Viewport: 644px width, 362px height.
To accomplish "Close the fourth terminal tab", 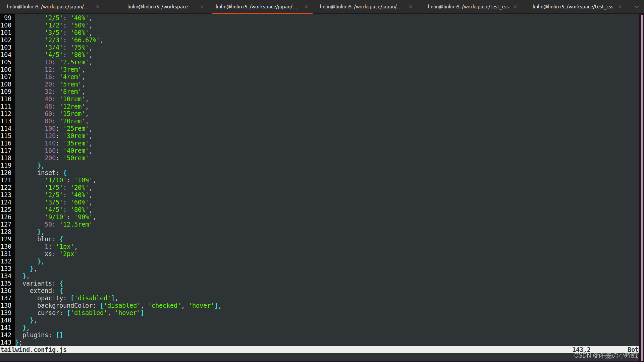I will click(411, 7).
